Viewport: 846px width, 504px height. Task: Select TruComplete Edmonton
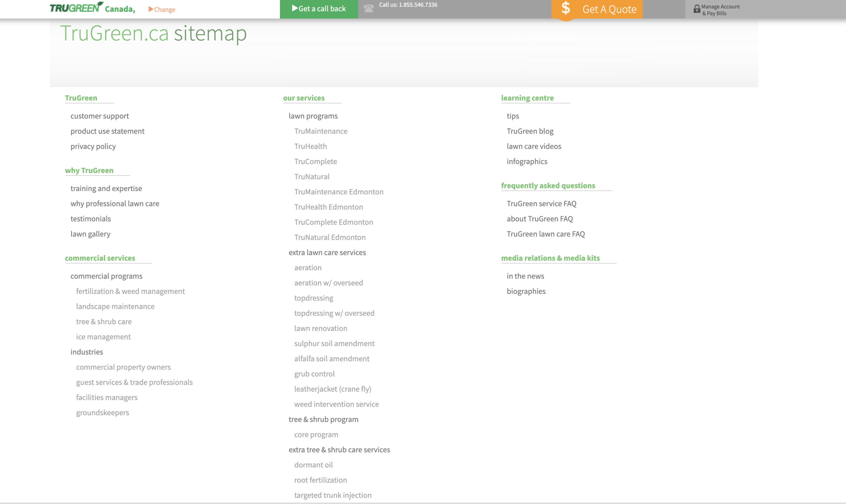pos(334,222)
